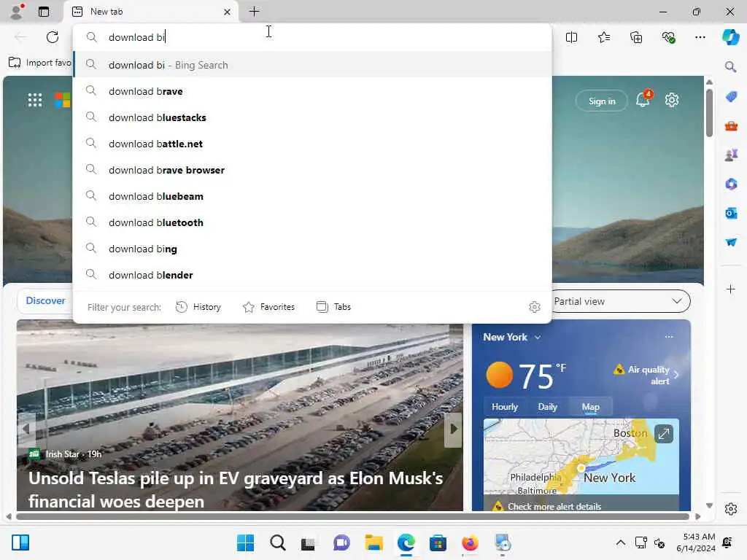Open the Edge profile icon
This screenshot has height=560, width=747.
coord(17,12)
